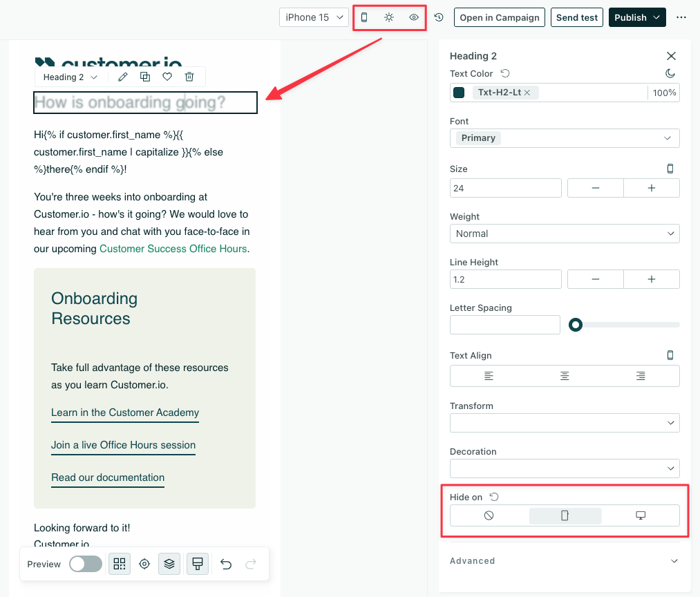Viewport: 700px width, 597px height.
Task: Toggle the Preview switch on
Action: click(x=86, y=564)
